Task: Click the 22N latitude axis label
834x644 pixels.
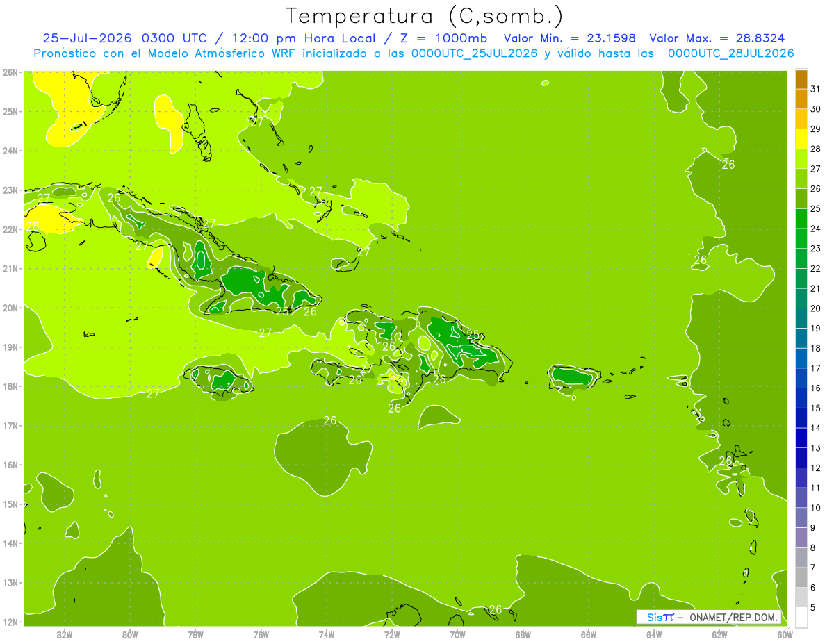Action: (10, 229)
